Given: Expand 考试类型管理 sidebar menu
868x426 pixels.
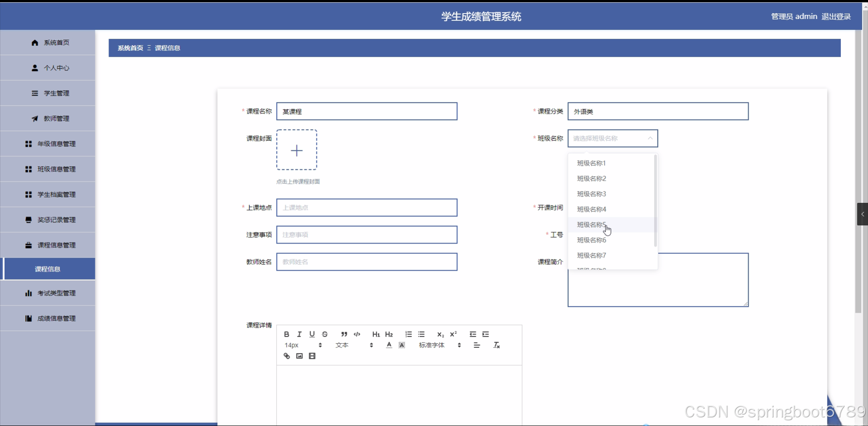Looking at the screenshot, I should pos(47,293).
